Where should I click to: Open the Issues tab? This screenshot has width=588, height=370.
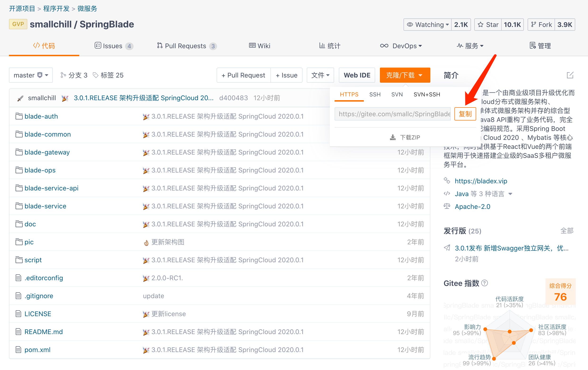click(114, 46)
